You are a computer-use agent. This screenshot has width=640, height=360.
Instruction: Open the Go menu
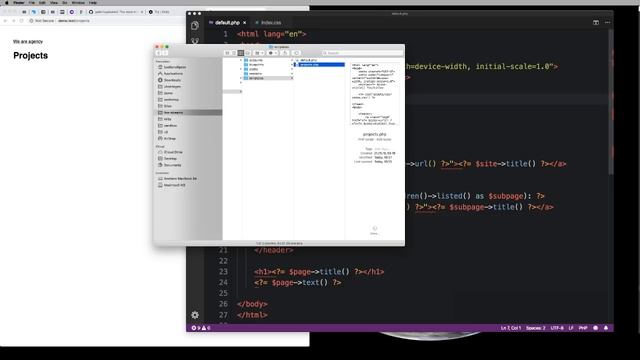[x=64, y=2]
